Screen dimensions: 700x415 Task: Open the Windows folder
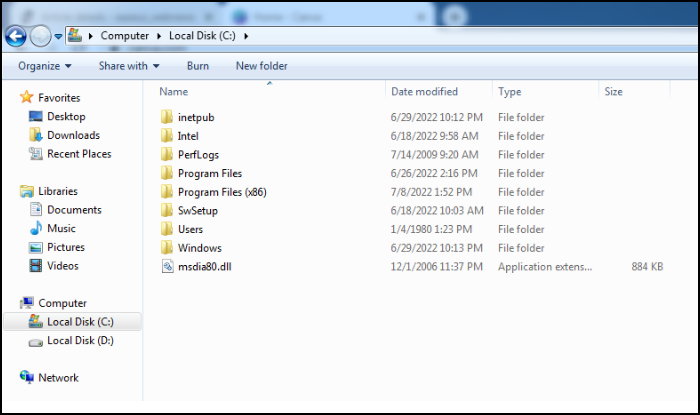pos(199,248)
